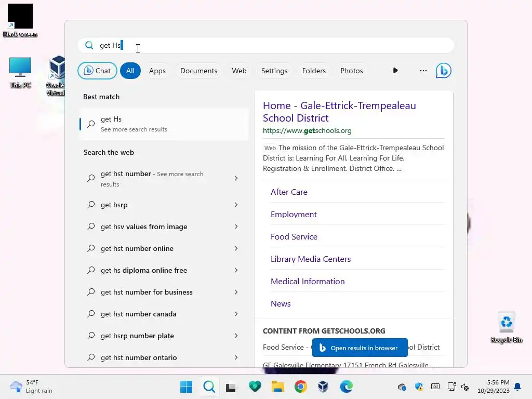The image size is (532, 399).
Task: Open the Windows Start button
Action: 186,387
